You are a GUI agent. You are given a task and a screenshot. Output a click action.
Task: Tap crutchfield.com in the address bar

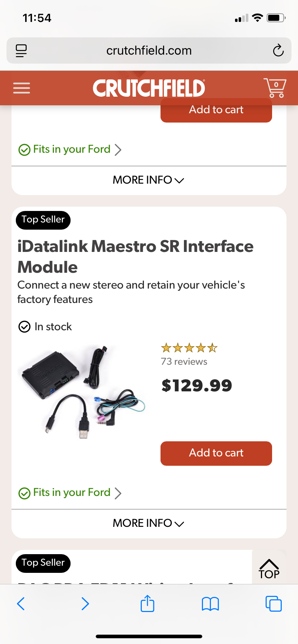(x=148, y=50)
